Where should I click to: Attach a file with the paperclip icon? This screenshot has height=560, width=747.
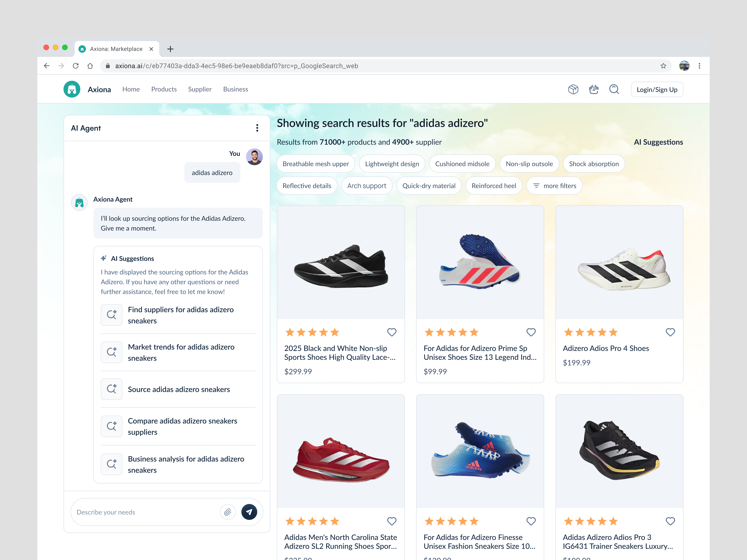click(x=228, y=512)
